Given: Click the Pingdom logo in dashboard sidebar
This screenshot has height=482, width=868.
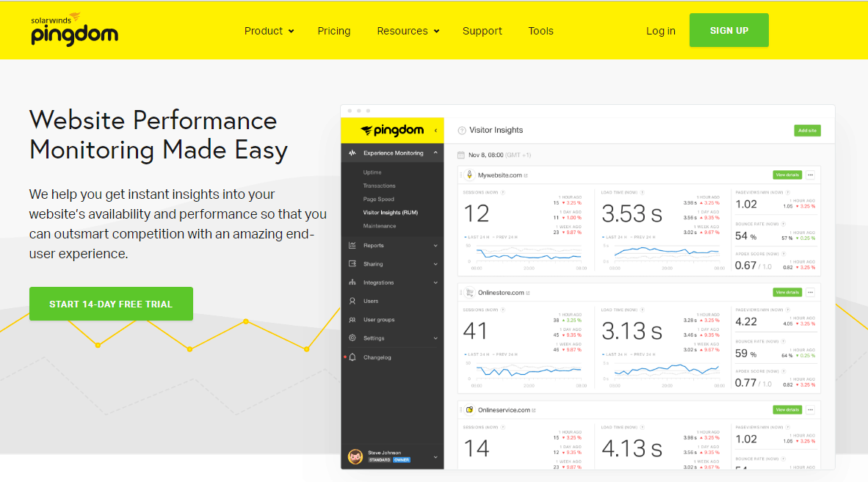Looking at the screenshot, I should 392,131.
